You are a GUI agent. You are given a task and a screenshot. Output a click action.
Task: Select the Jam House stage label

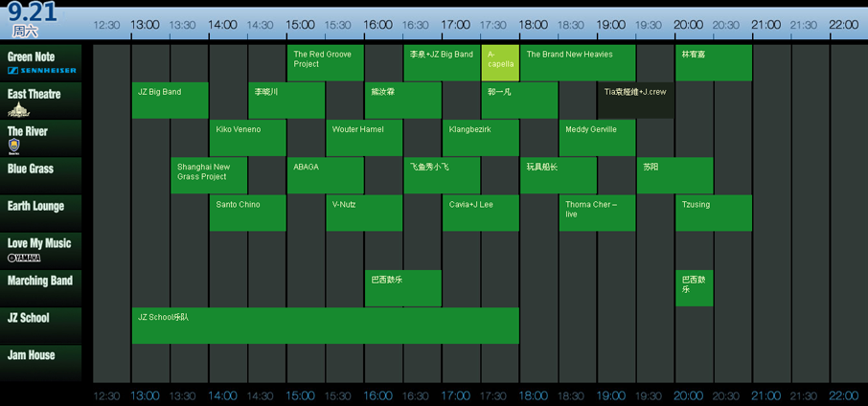[x=32, y=355]
